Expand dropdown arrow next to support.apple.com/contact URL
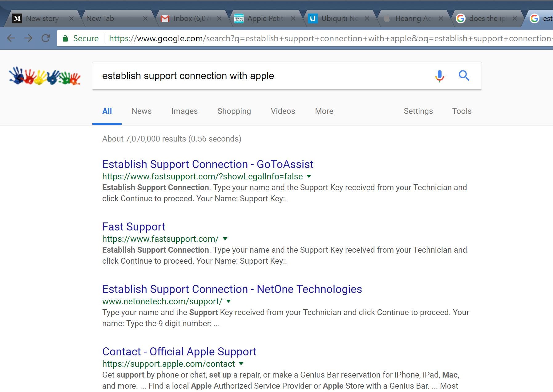Screen dimensions: 553x392 (241, 364)
